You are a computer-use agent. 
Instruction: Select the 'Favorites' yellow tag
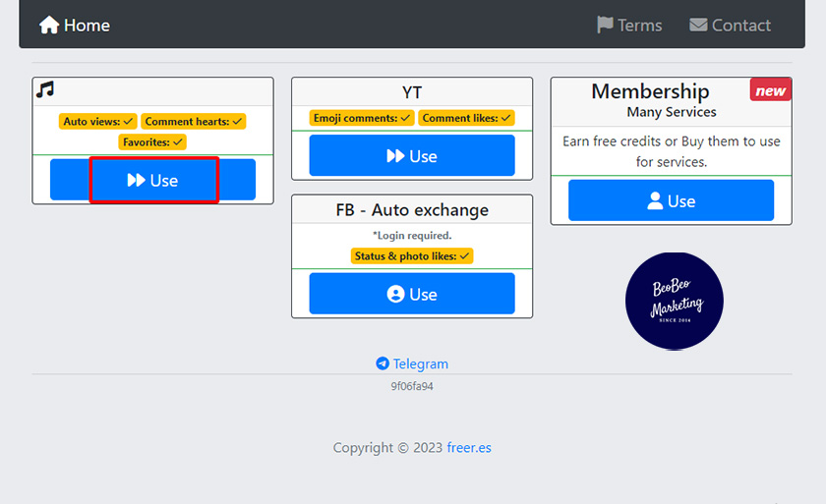point(152,142)
